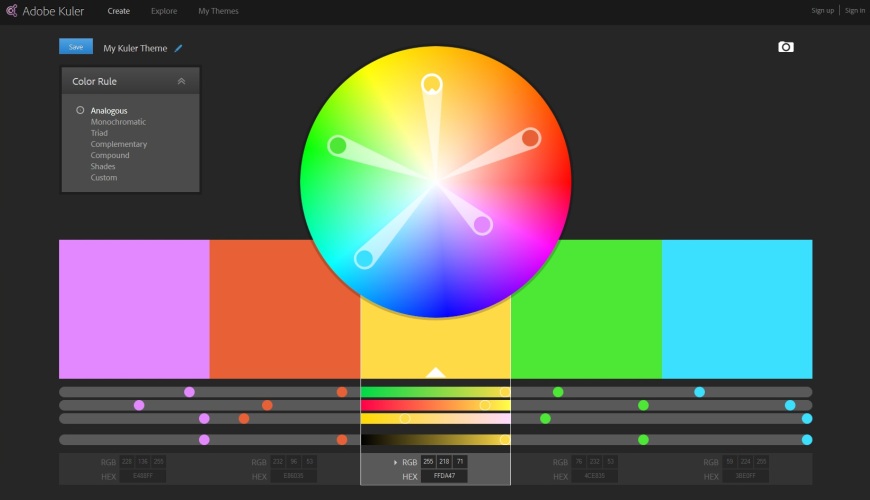Select the yellow base handle on color wheel
Image resolution: width=870 pixels, height=500 pixels.
tap(432, 84)
